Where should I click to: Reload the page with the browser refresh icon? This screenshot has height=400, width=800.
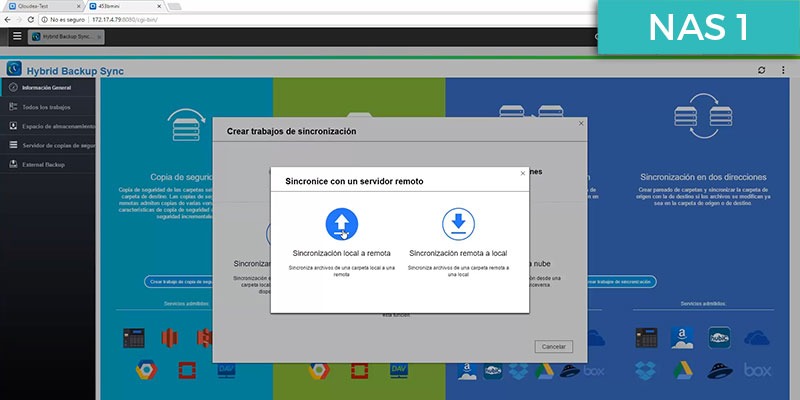[31, 19]
